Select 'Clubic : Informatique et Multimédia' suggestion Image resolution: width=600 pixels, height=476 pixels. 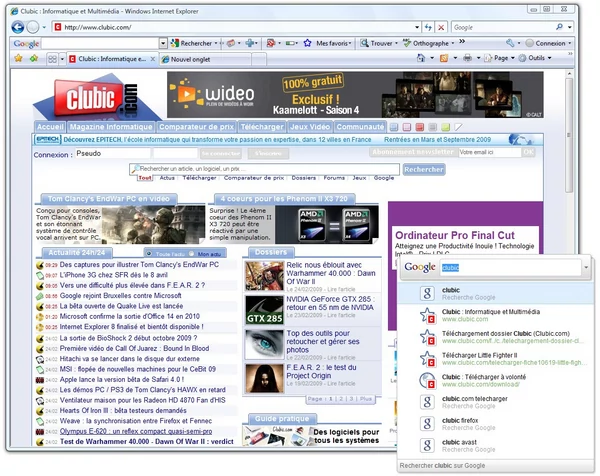click(x=496, y=315)
